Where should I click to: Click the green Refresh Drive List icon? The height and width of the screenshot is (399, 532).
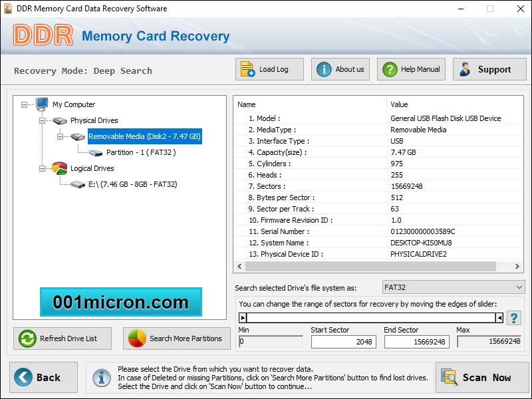click(x=27, y=338)
